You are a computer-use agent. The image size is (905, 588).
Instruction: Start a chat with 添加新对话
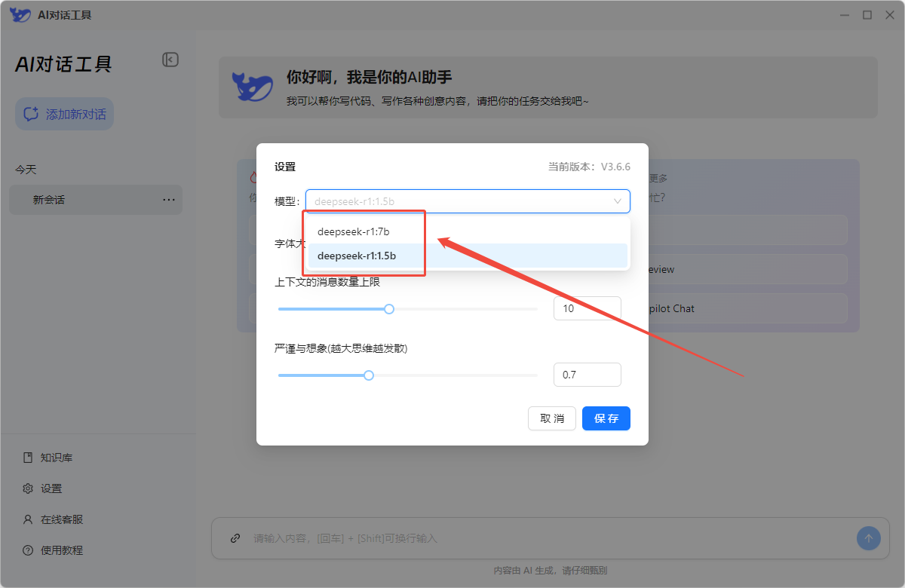pos(64,114)
